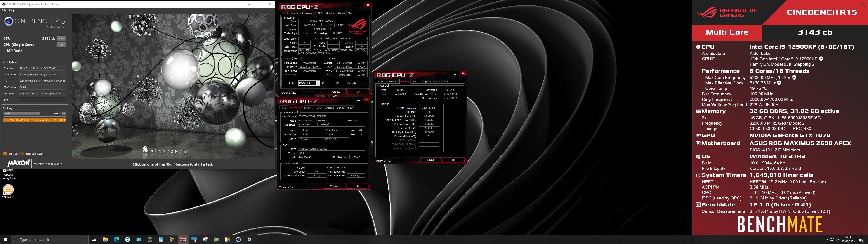Open the Snipping Tool taskbar icon

tap(205, 240)
